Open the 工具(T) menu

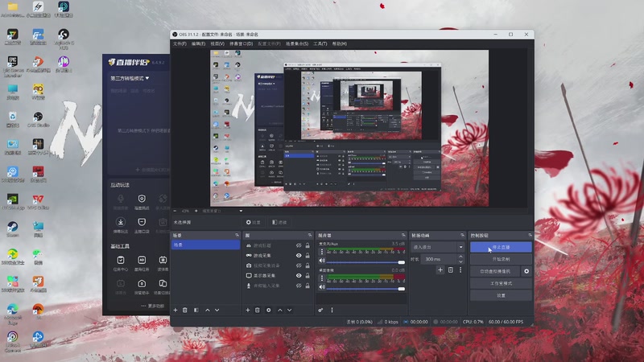coord(320,43)
